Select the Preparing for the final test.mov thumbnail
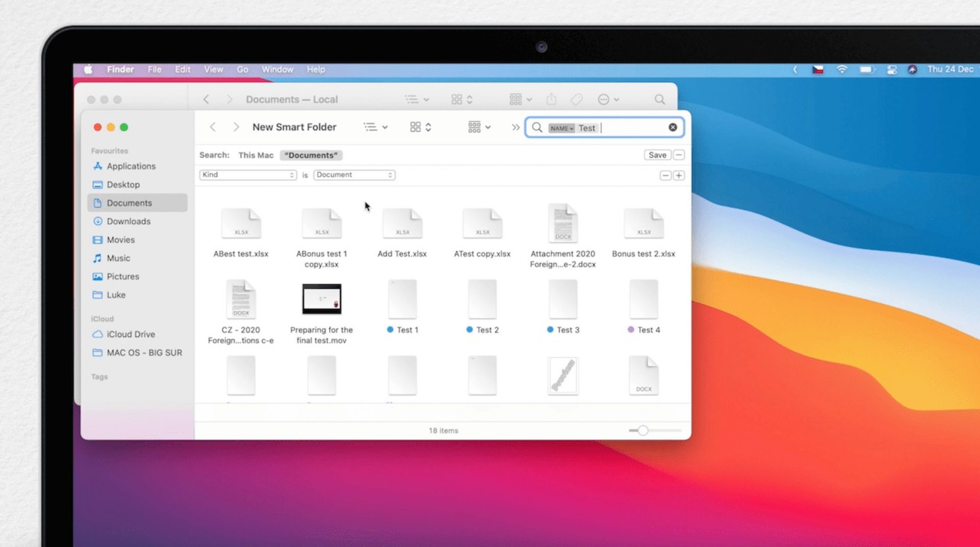This screenshot has width=980, height=547. click(x=322, y=299)
